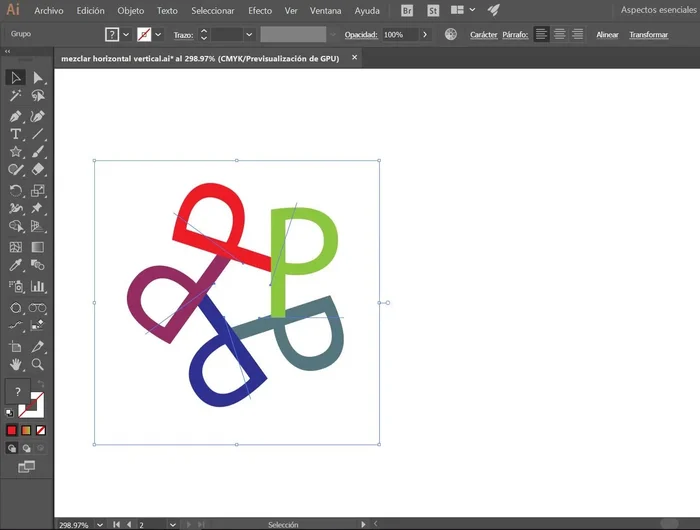Viewport: 700px width, 530px height.
Task: Open the Edición menu
Action: coord(90,10)
